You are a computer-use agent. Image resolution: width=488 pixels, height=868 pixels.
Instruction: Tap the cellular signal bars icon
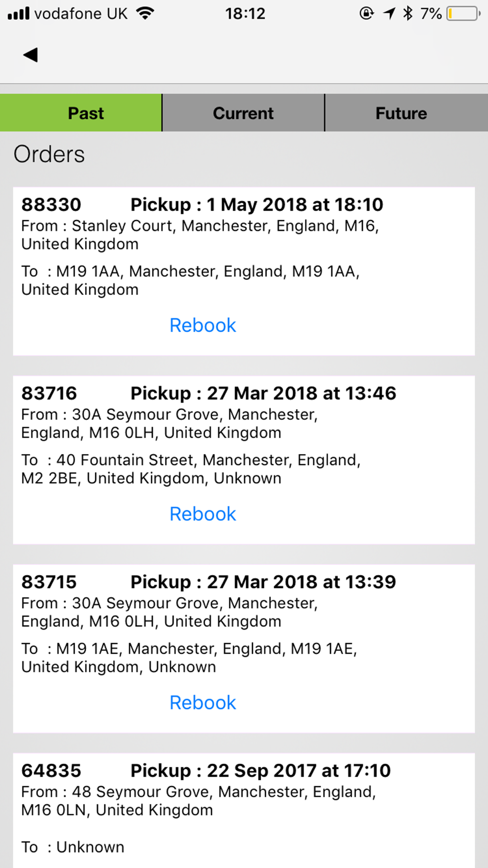[x=19, y=13]
